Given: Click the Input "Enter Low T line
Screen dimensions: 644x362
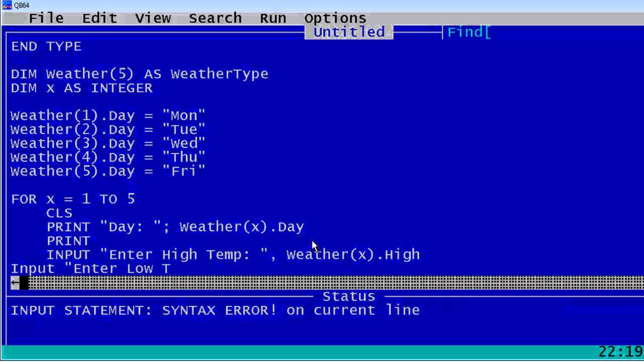Looking at the screenshot, I should (x=91, y=268).
